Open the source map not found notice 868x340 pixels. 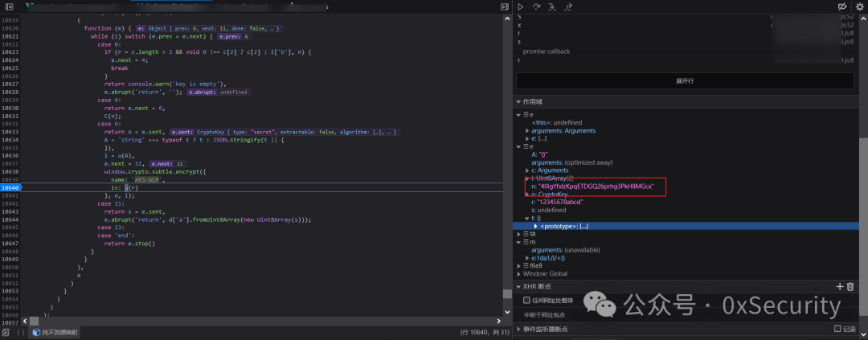[55, 332]
